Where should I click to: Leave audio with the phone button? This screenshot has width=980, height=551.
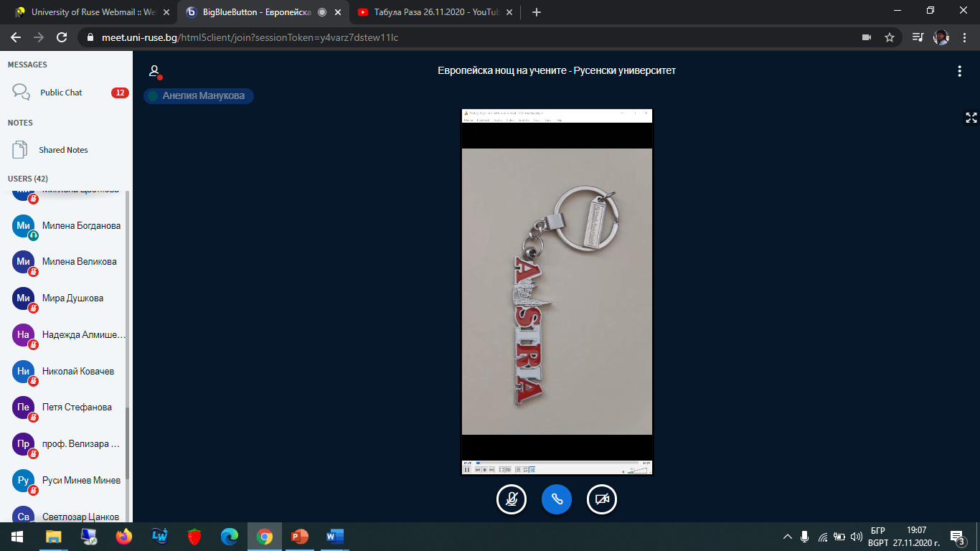(x=557, y=499)
